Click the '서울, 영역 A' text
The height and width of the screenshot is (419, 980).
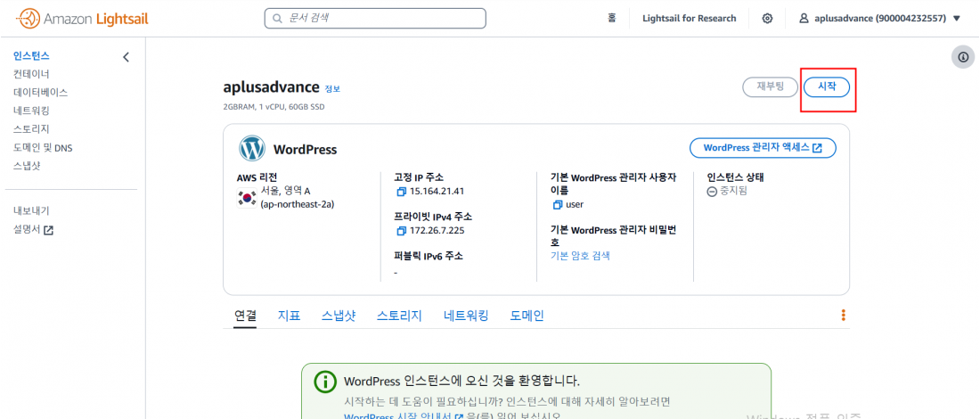(286, 192)
